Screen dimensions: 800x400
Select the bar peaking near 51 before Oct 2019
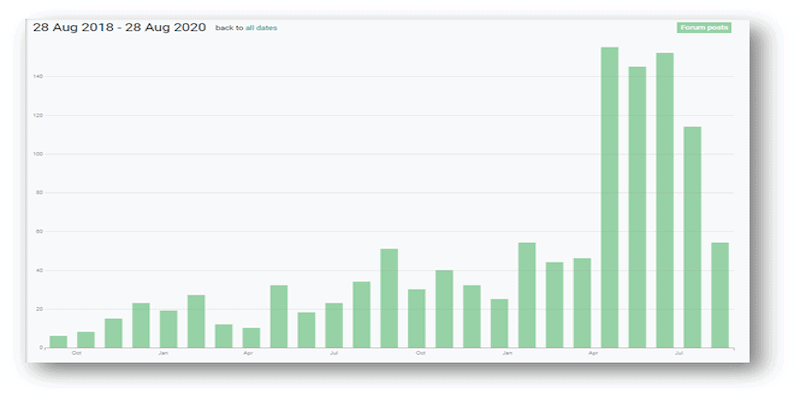[x=389, y=298]
